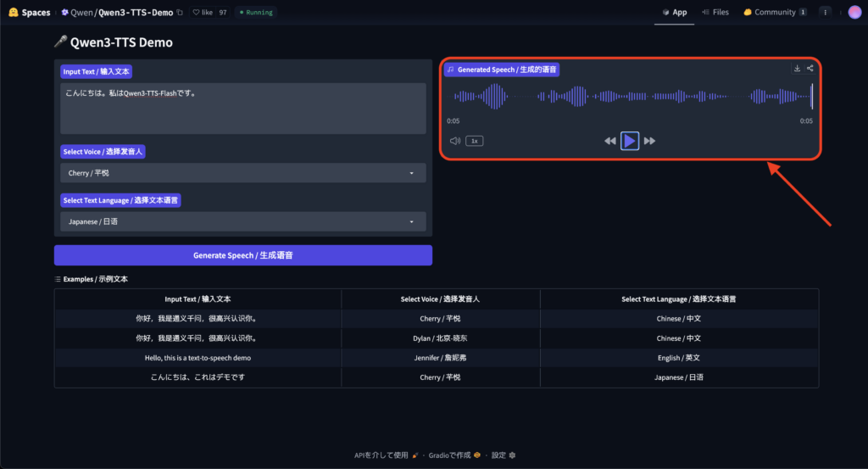The image size is (868, 469).
Task: Open the Select Voice dropdown
Action: [x=243, y=173]
